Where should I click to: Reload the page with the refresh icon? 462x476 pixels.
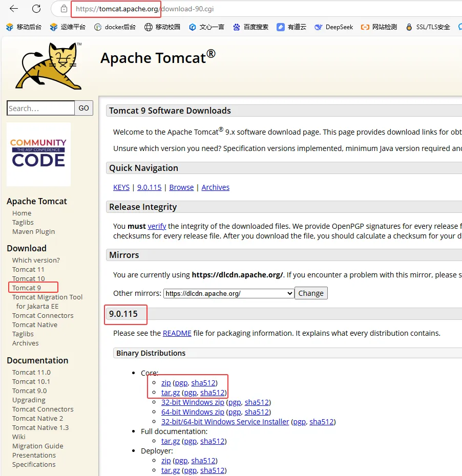[36, 9]
